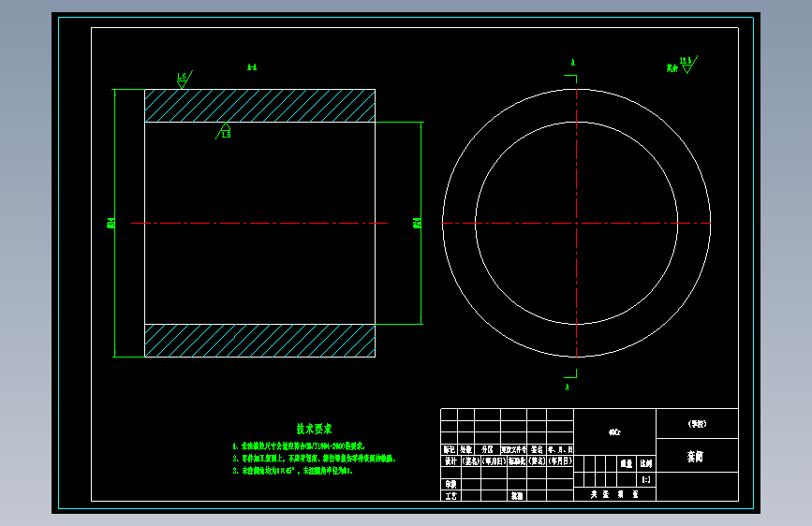The width and height of the screenshot is (812, 526).
Task: Select the upper hatched section area
Action: pyautogui.click(x=260, y=106)
